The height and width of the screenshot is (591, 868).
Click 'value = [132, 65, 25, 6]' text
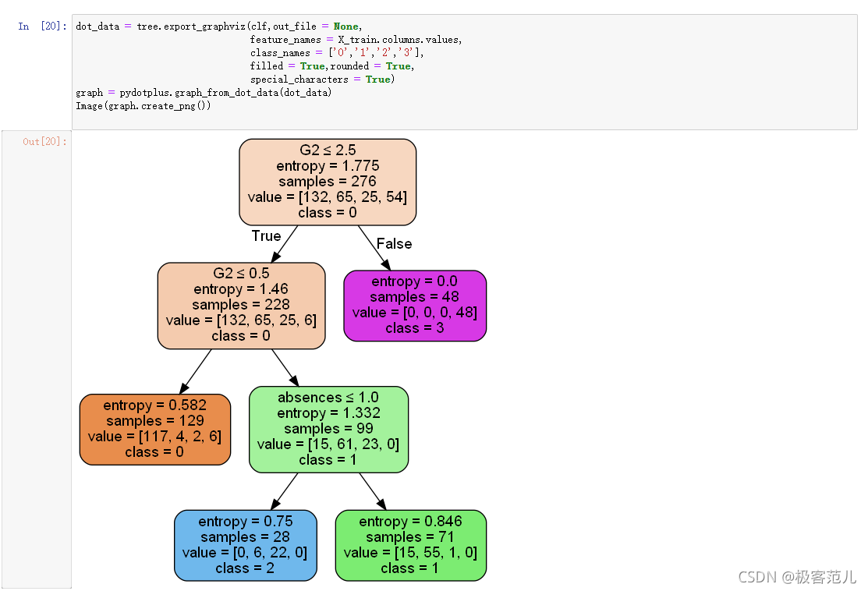coord(241,320)
